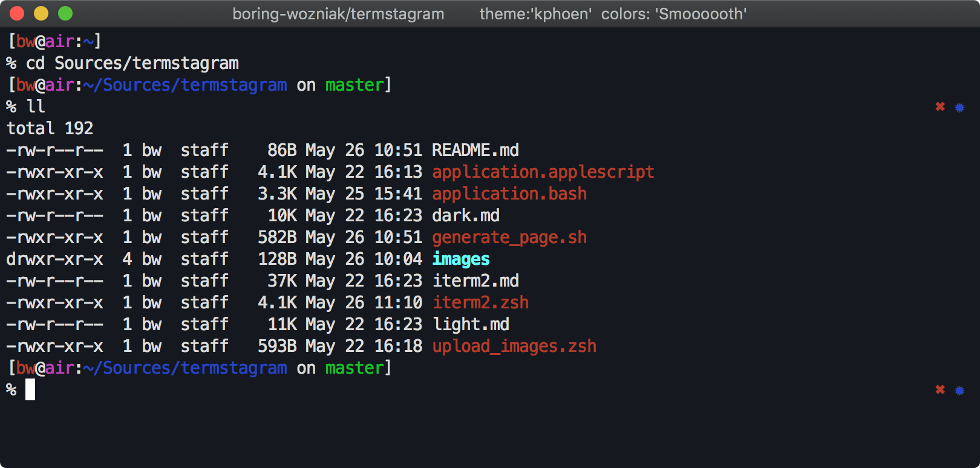Minimize the terminal using the yellow button
The width and height of the screenshot is (980, 468).
tap(41, 13)
